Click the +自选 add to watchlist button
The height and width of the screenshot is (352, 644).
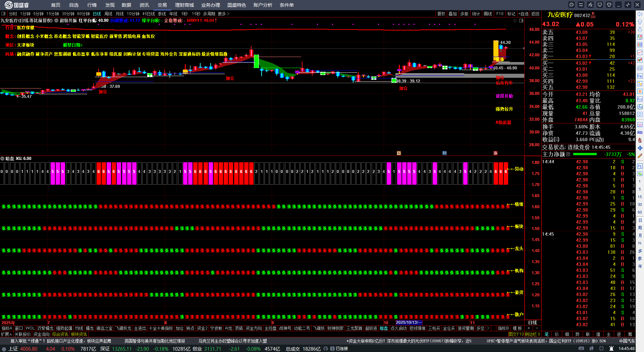523,14
